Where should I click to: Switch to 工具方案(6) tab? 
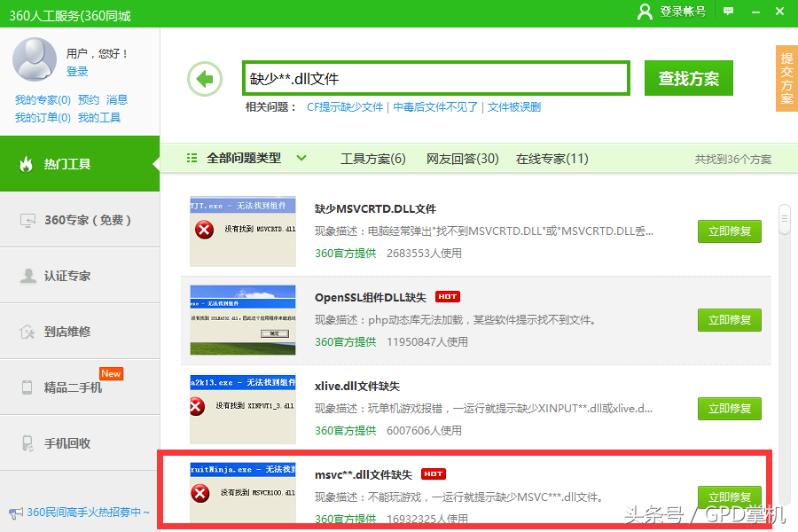[372, 159]
